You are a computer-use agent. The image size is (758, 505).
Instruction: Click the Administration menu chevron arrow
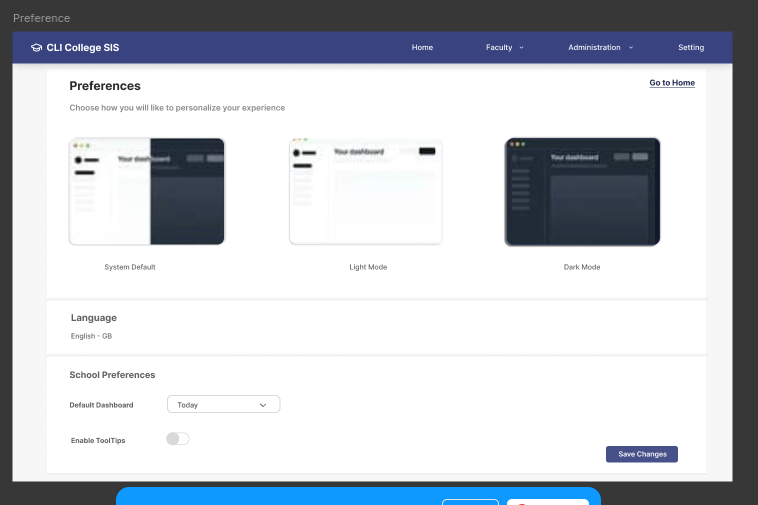coord(631,48)
